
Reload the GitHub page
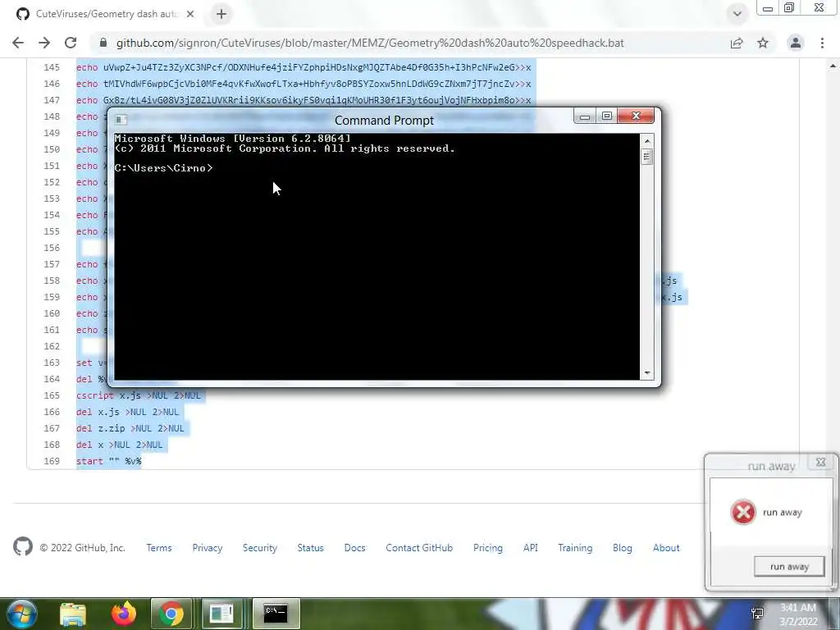(71, 43)
